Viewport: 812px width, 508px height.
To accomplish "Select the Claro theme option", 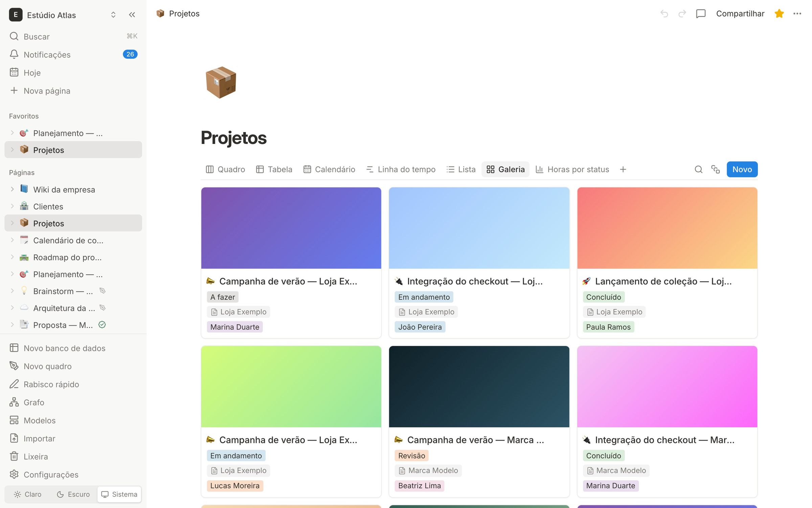I will click(27, 494).
